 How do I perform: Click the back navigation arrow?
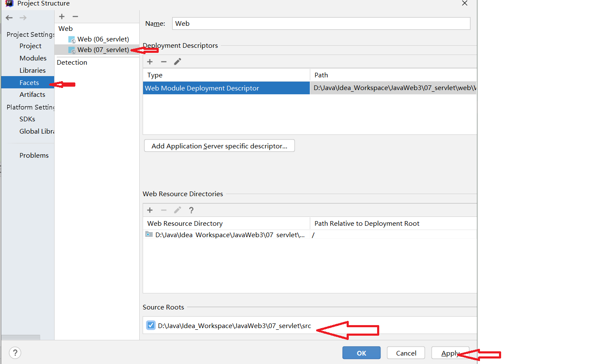click(9, 18)
